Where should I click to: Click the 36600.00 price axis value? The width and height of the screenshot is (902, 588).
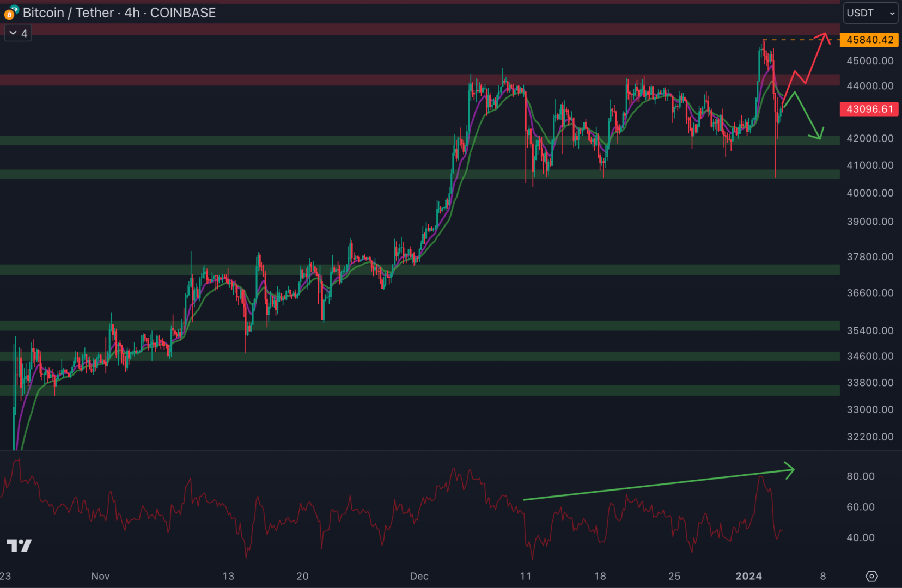[x=870, y=293]
